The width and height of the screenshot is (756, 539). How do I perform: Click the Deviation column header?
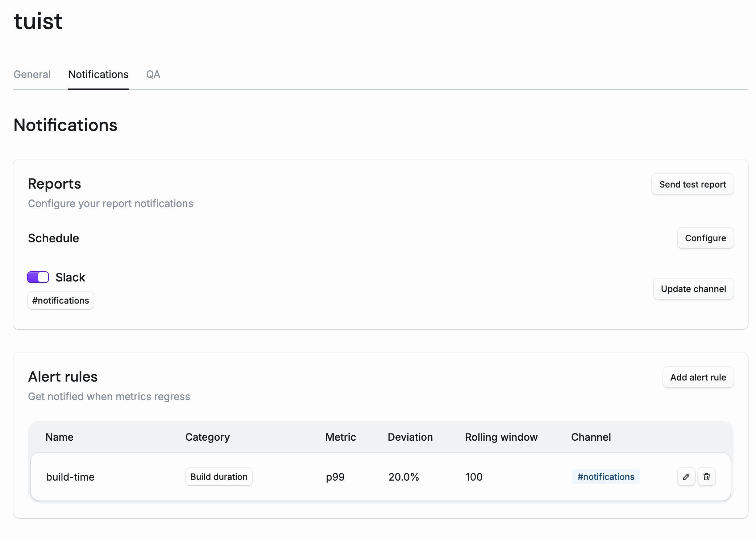[410, 437]
